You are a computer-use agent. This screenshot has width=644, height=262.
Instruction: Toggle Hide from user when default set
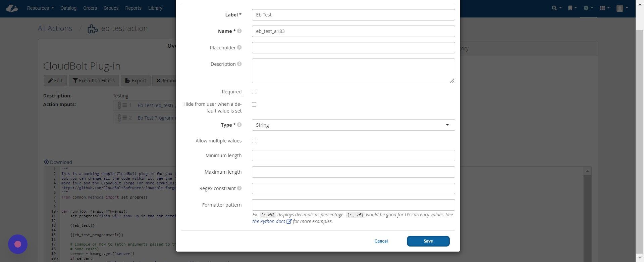[x=254, y=104]
